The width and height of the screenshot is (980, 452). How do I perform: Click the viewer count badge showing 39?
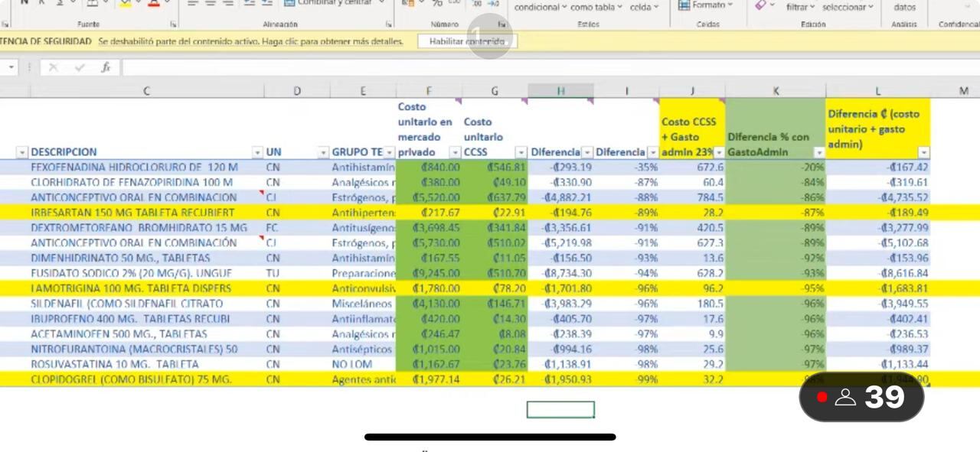(861, 397)
